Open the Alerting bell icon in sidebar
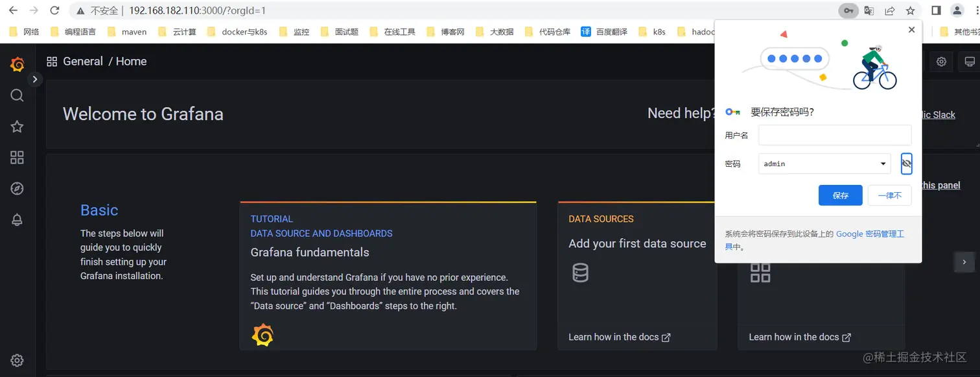This screenshot has height=377, width=980. click(x=17, y=220)
